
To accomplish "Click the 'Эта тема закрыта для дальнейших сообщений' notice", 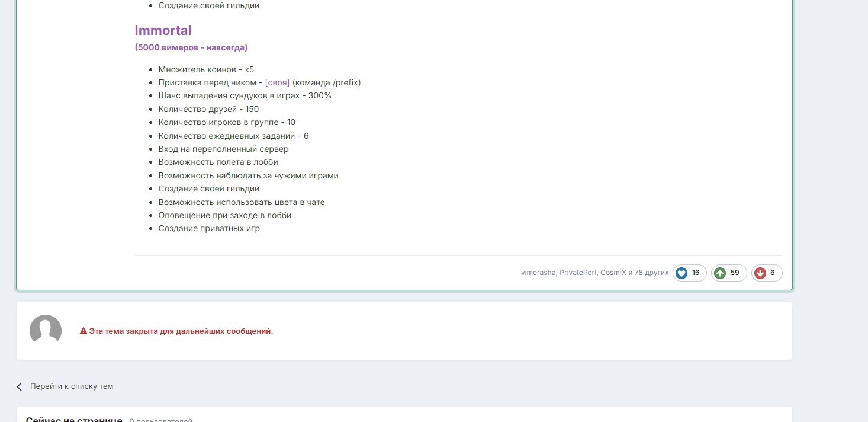I will [x=181, y=331].
